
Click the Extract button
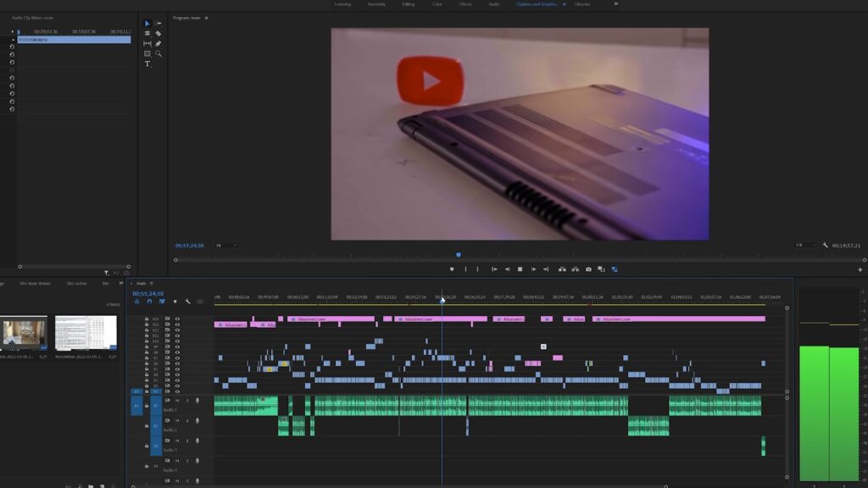point(576,269)
